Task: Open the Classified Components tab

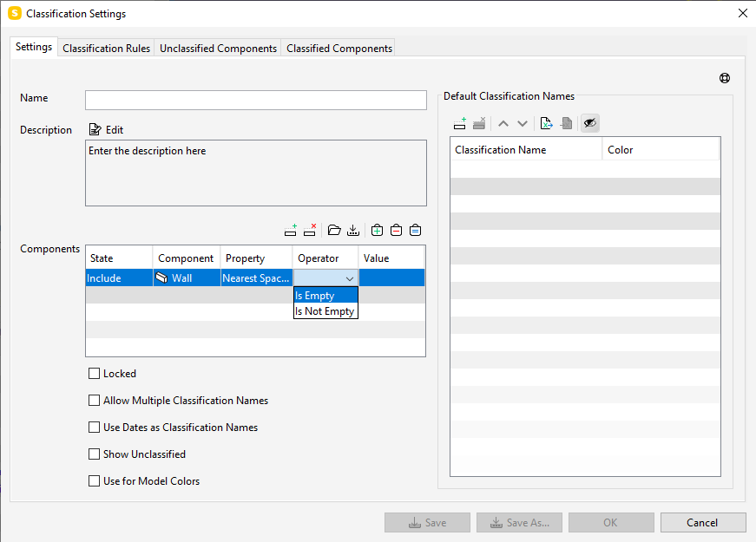Action: tap(339, 49)
